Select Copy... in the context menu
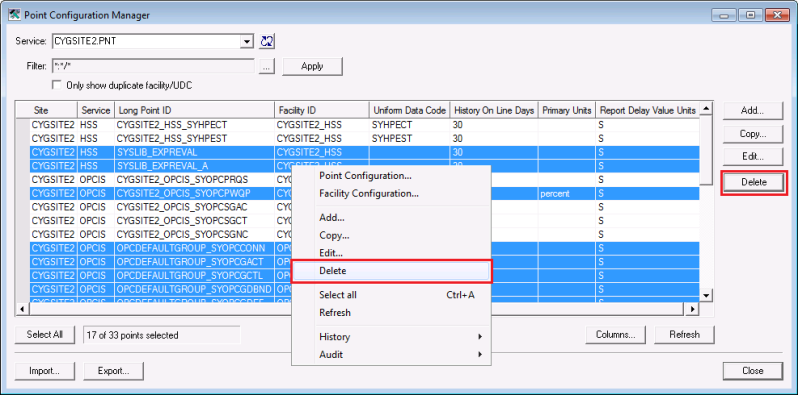798x395 pixels. pyautogui.click(x=391, y=236)
